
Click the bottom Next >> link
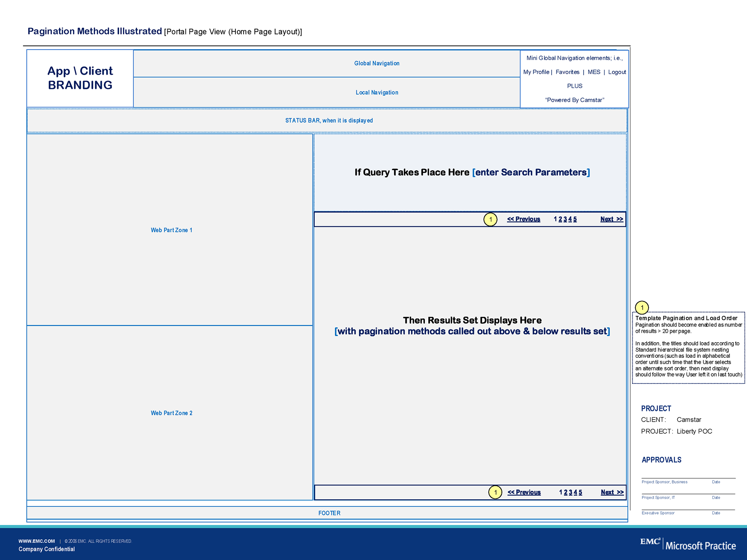point(612,492)
